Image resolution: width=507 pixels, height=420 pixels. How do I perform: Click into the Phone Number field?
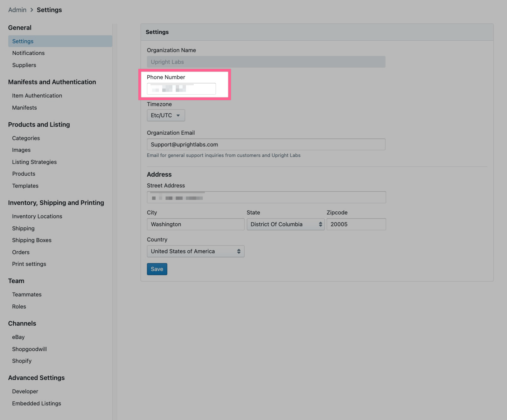181,89
